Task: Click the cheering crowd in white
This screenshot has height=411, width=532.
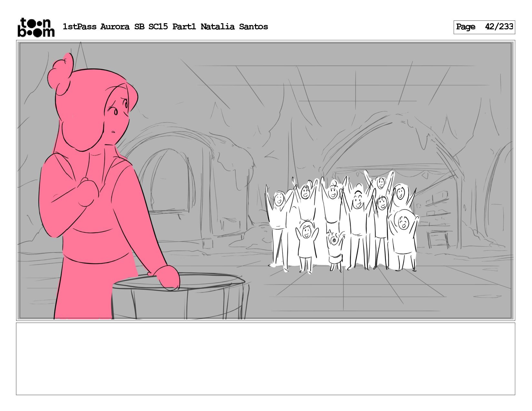Action: [342, 222]
